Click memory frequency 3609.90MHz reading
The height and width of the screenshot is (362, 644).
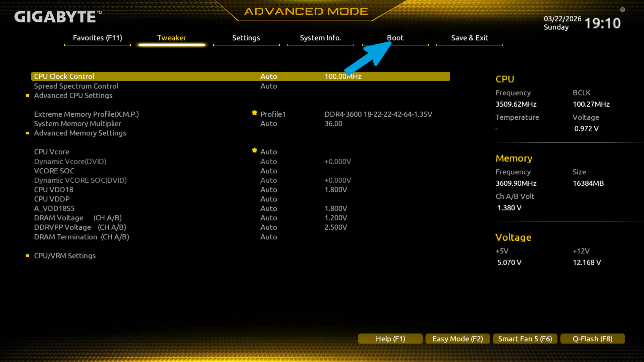[x=516, y=183]
